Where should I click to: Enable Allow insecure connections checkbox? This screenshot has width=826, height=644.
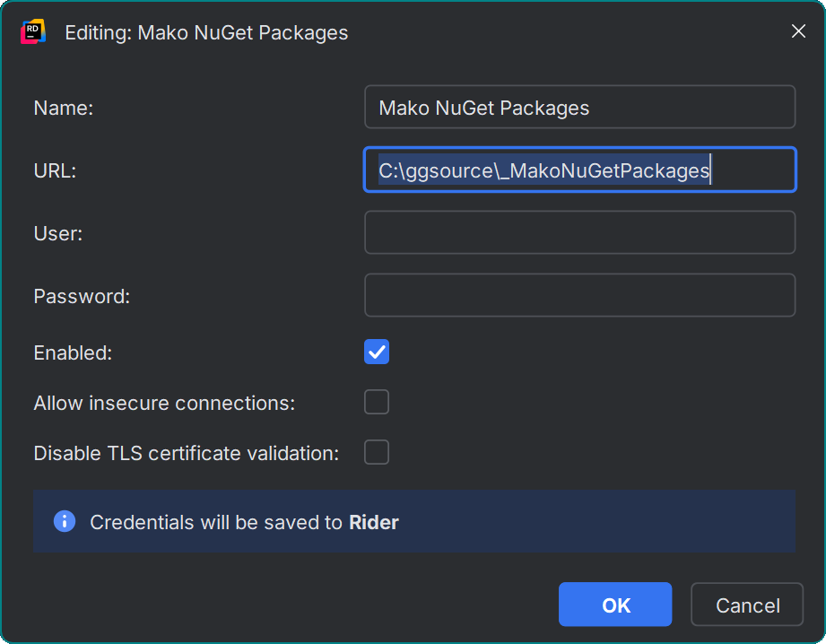[x=377, y=402]
